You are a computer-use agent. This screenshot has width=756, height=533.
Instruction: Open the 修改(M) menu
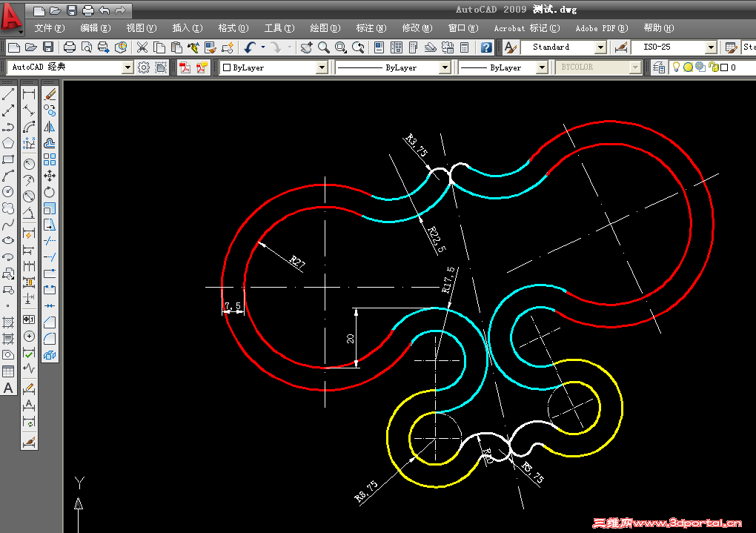coord(417,28)
